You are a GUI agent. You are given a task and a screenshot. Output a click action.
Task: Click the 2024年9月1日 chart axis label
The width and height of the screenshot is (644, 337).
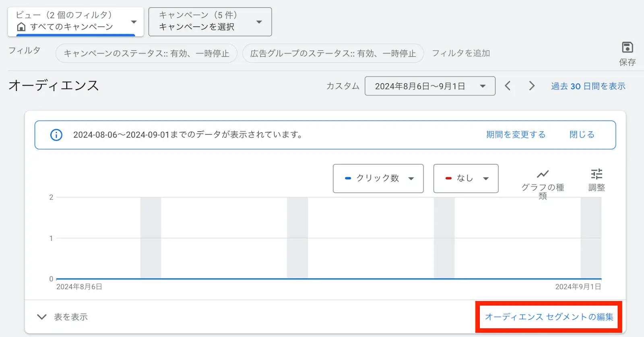(x=578, y=287)
